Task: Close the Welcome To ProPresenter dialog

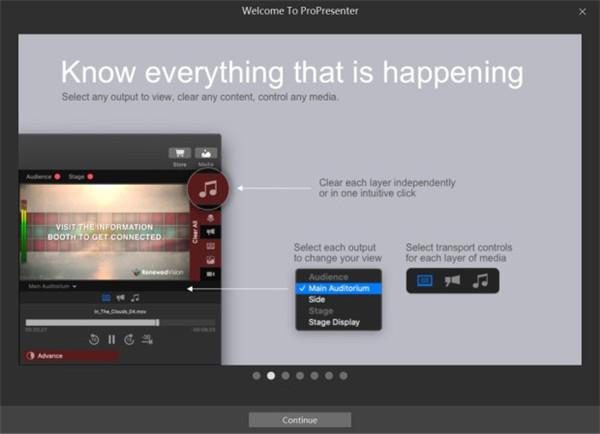Action: 582,12
